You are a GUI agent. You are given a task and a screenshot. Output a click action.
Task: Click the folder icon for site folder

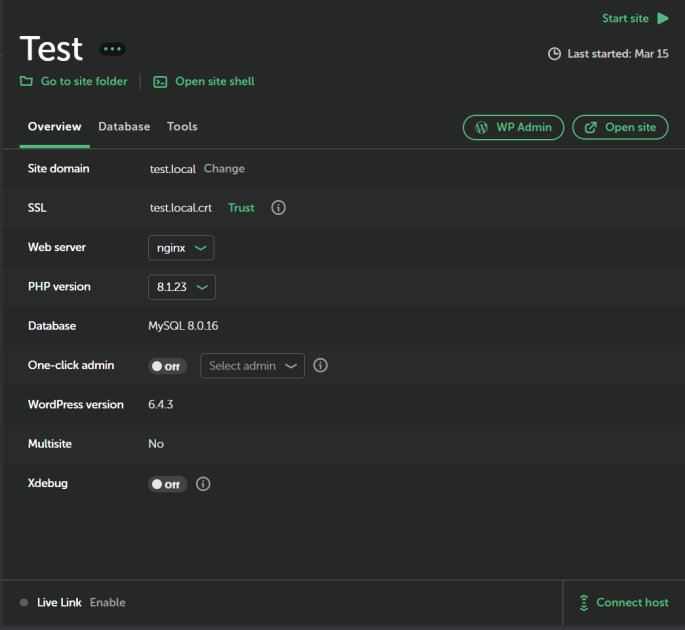click(26, 81)
